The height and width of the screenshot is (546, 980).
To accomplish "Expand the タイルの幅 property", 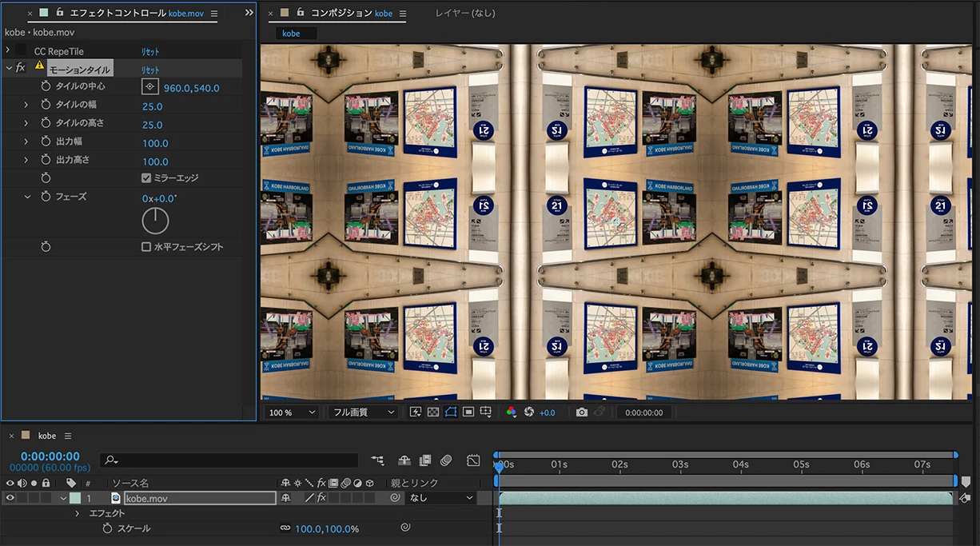I will pos(26,105).
